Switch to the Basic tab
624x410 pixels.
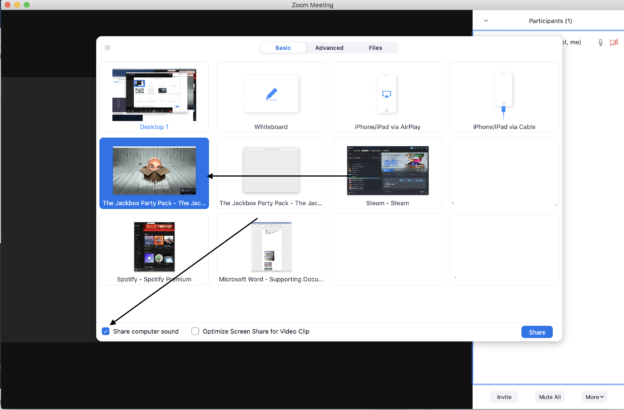[x=283, y=48]
